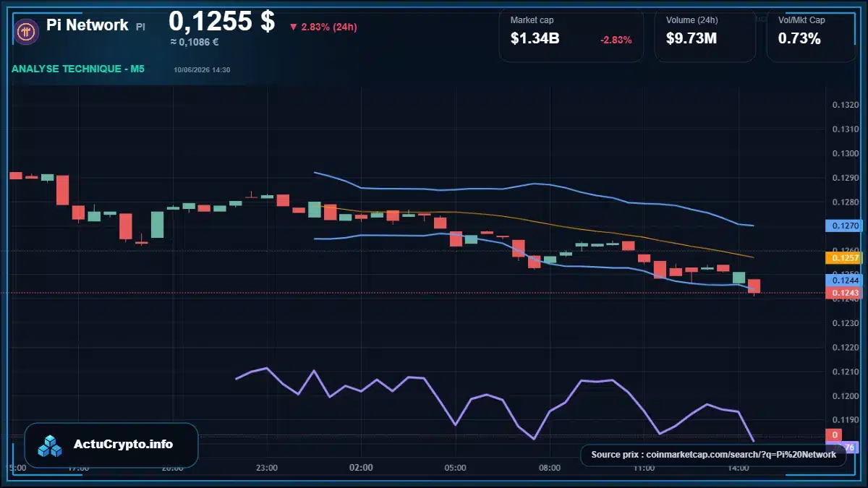
Task: Click the 0.1220 price axis label
Action: (845, 347)
